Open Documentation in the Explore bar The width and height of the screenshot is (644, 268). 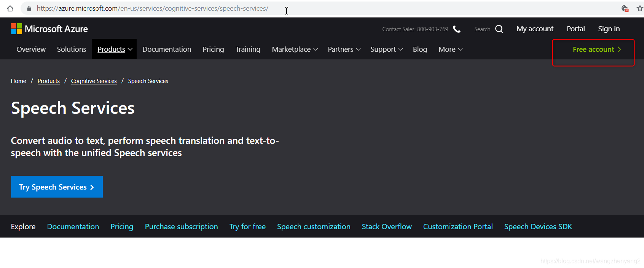[73, 227]
